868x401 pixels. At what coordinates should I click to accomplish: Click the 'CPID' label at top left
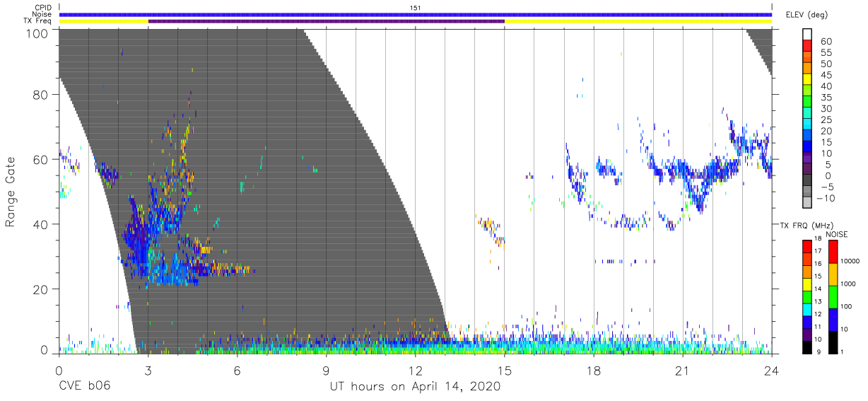(x=42, y=7)
